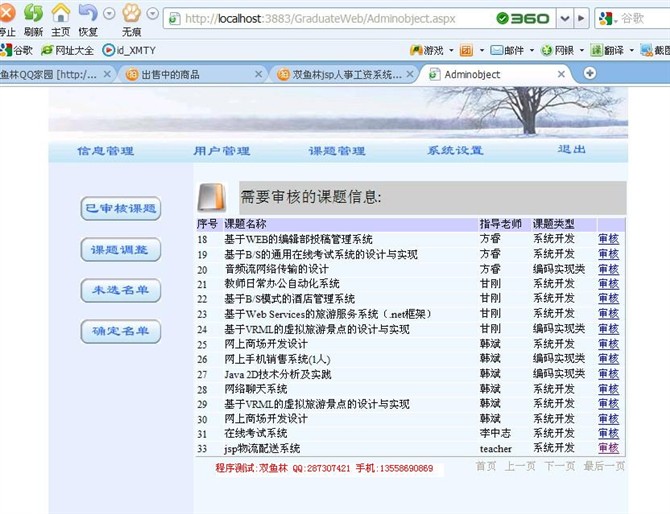Expand the address bar history dropdown
This screenshot has height=514, width=670.
click(x=562, y=19)
